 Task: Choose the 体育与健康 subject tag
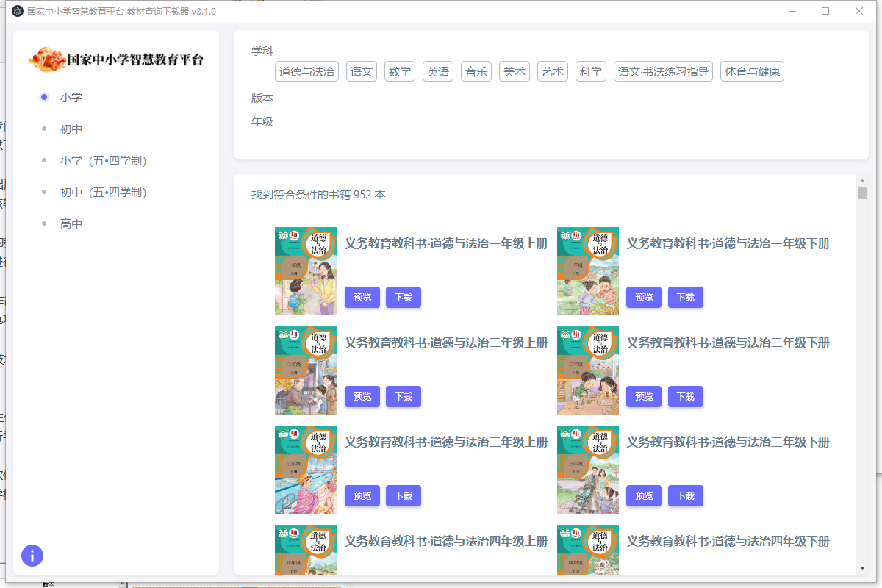[x=752, y=71]
